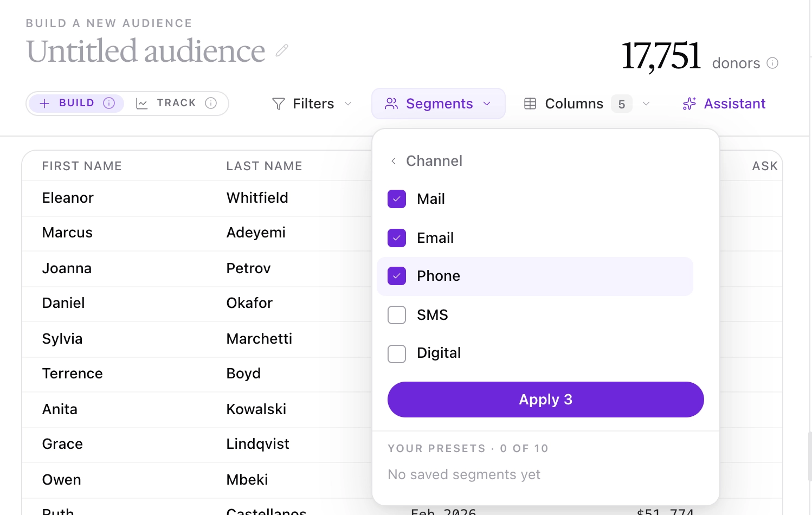This screenshot has width=812, height=515.
Task: Check the SMS channel checkbox
Action: (397, 314)
